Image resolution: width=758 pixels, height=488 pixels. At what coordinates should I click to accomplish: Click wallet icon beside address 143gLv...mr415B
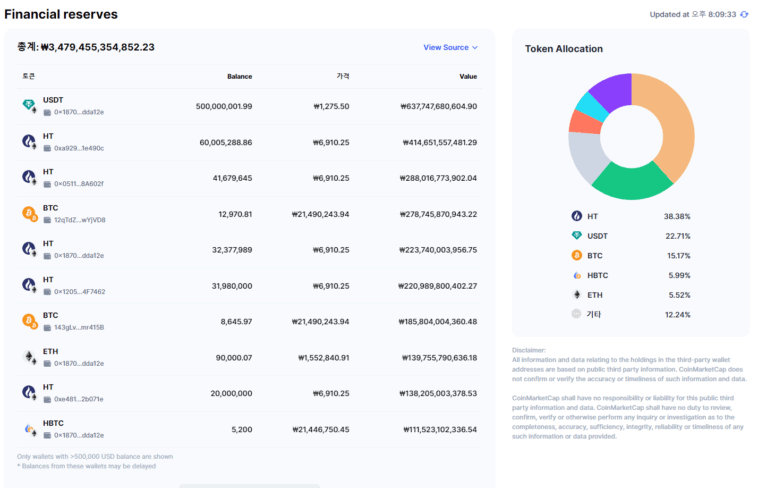[47, 327]
